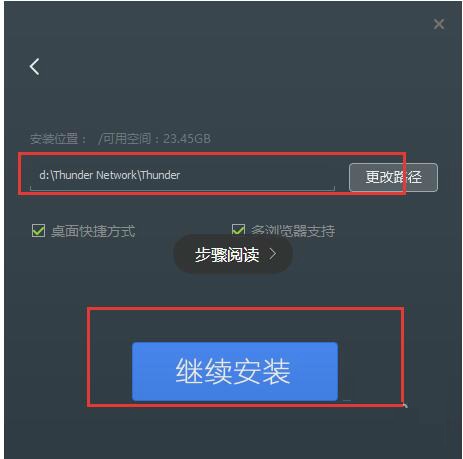Click the right chevron in 步骤阅读
Image resolution: width=463 pixels, height=459 pixels.
[273, 254]
